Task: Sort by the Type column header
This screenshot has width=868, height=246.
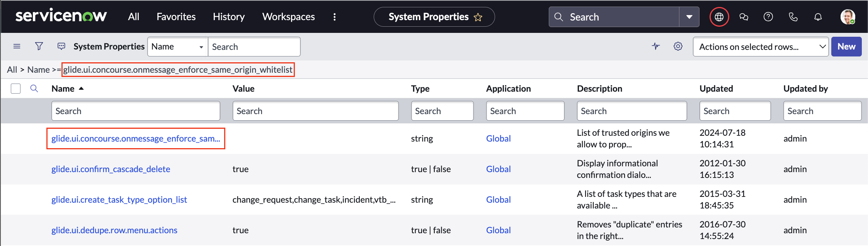Action: (420, 89)
